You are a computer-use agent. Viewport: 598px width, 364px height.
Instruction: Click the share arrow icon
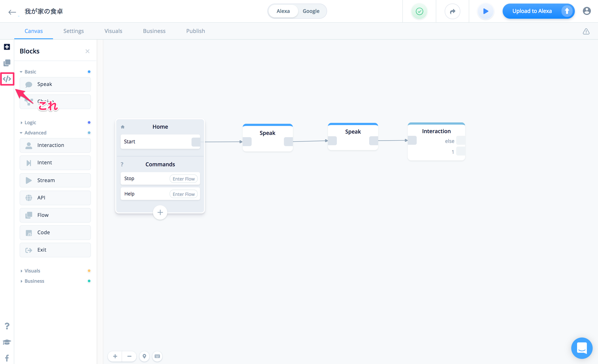point(452,11)
